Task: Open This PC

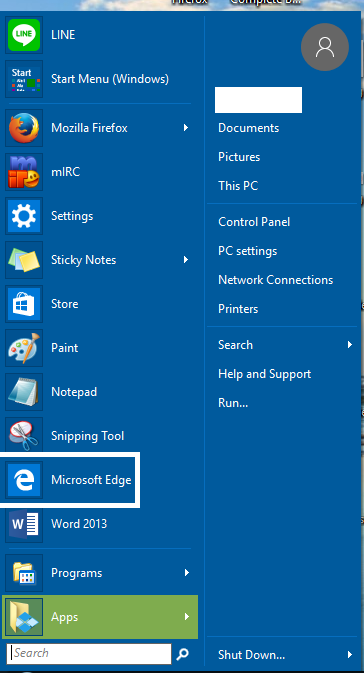Action: (238, 186)
